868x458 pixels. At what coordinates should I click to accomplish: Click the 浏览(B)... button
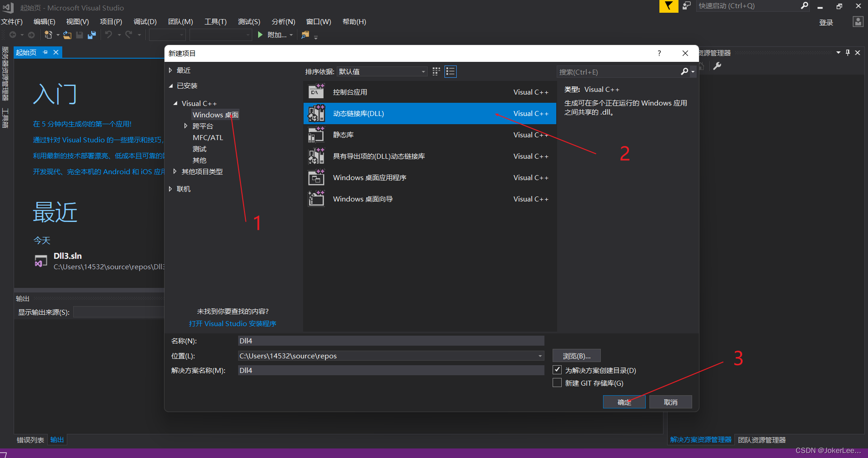point(577,356)
